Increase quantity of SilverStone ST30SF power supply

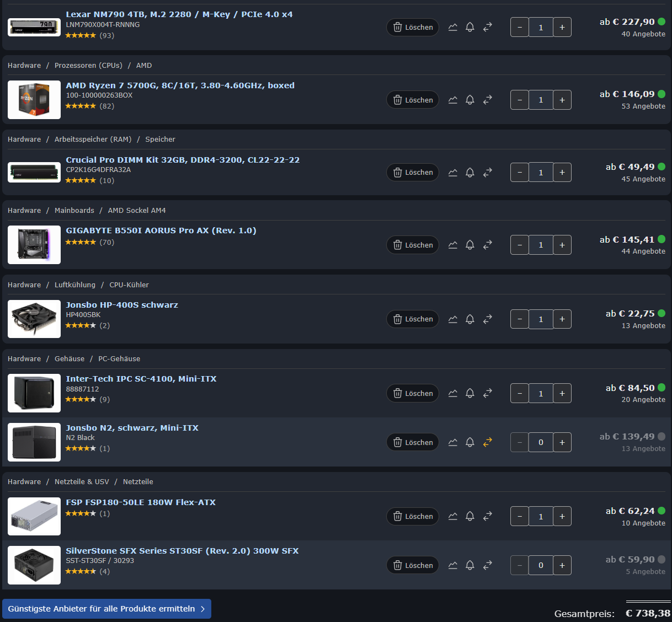click(562, 565)
